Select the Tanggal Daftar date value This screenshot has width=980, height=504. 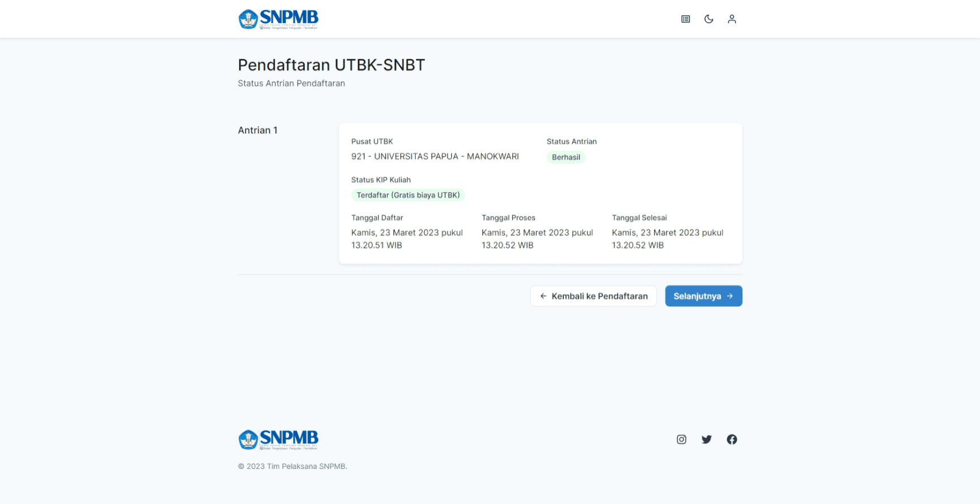(407, 239)
